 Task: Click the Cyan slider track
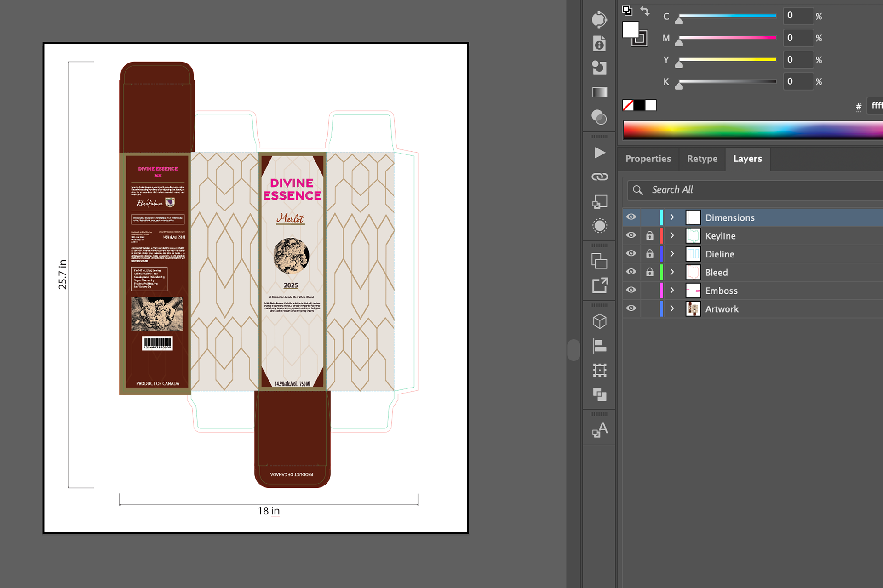pos(728,16)
